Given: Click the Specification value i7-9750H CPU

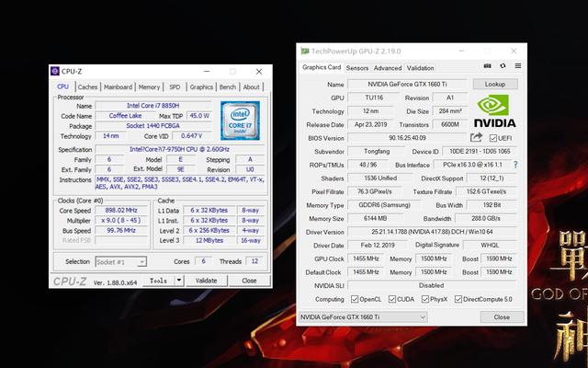Looking at the screenshot, I should click(180, 149).
